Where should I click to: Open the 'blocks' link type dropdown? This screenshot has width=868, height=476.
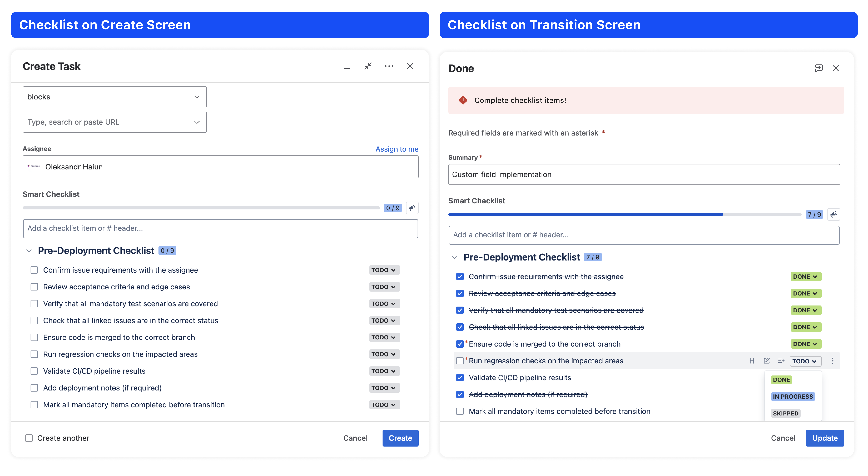click(x=115, y=97)
